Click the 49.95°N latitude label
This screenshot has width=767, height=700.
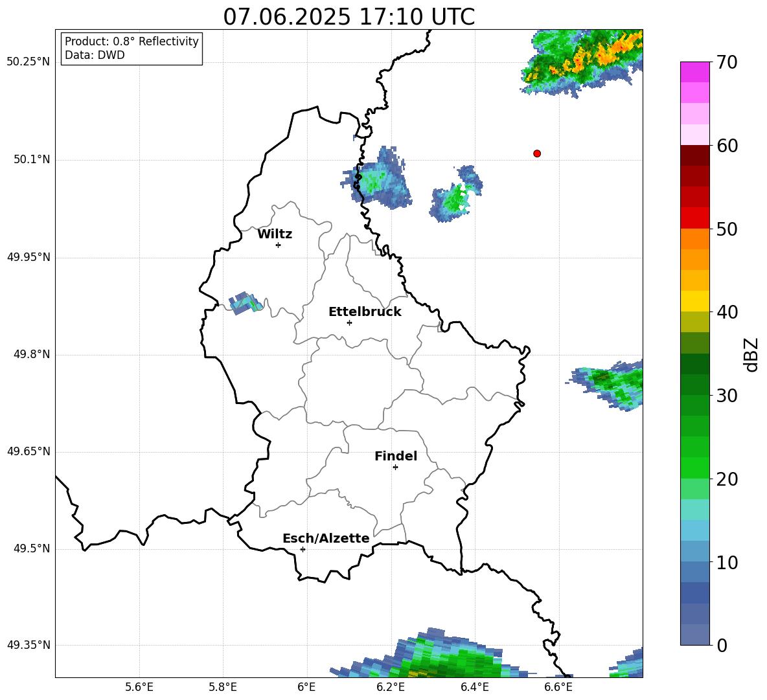pyautogui.click(x=29, y=257)
